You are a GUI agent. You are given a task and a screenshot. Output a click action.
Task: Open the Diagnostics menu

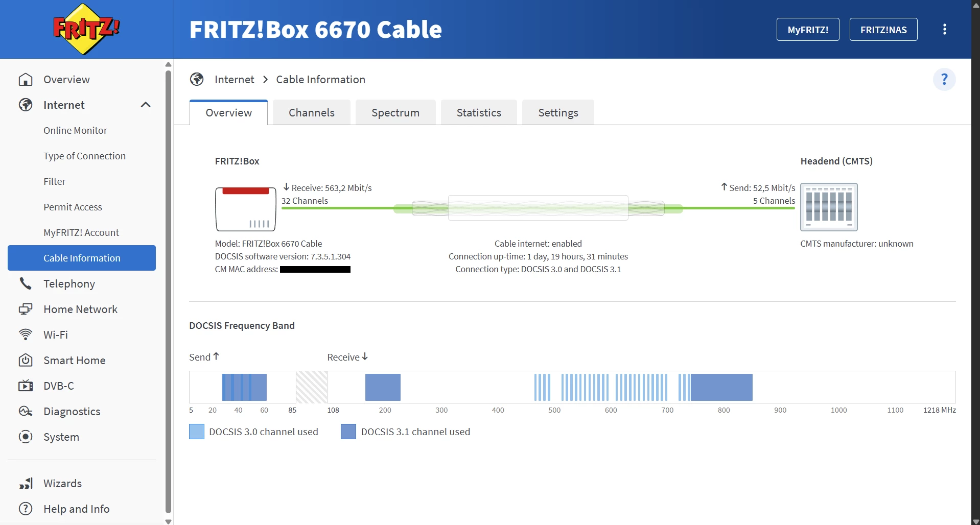tap(72, 411)
